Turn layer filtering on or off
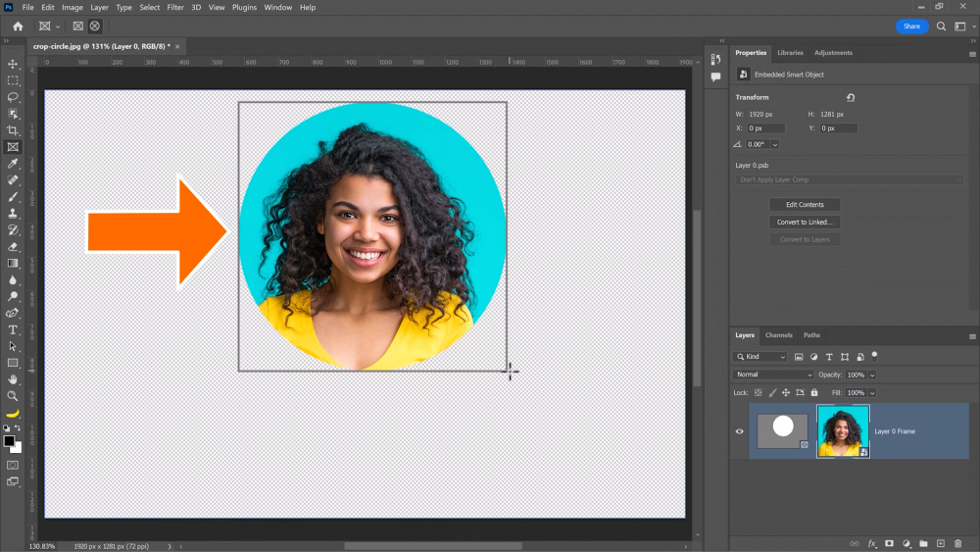Viewport: 980px width, 552px height. [874, 356]
